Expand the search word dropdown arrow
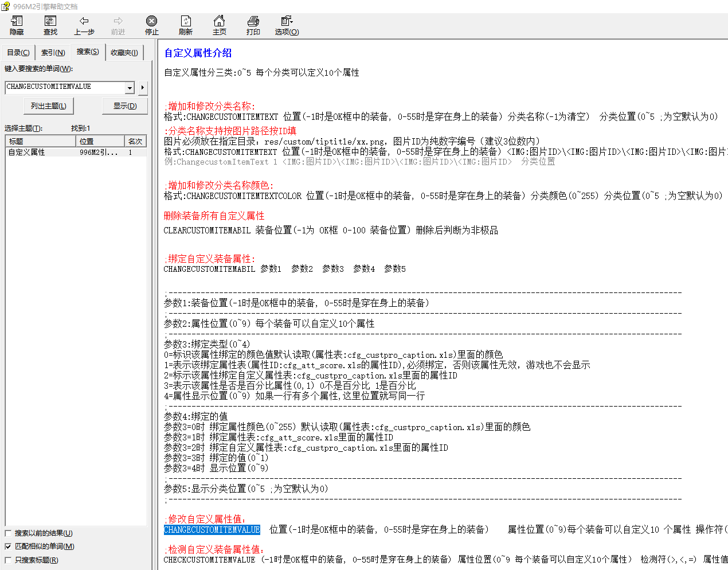 coord(130,88)
